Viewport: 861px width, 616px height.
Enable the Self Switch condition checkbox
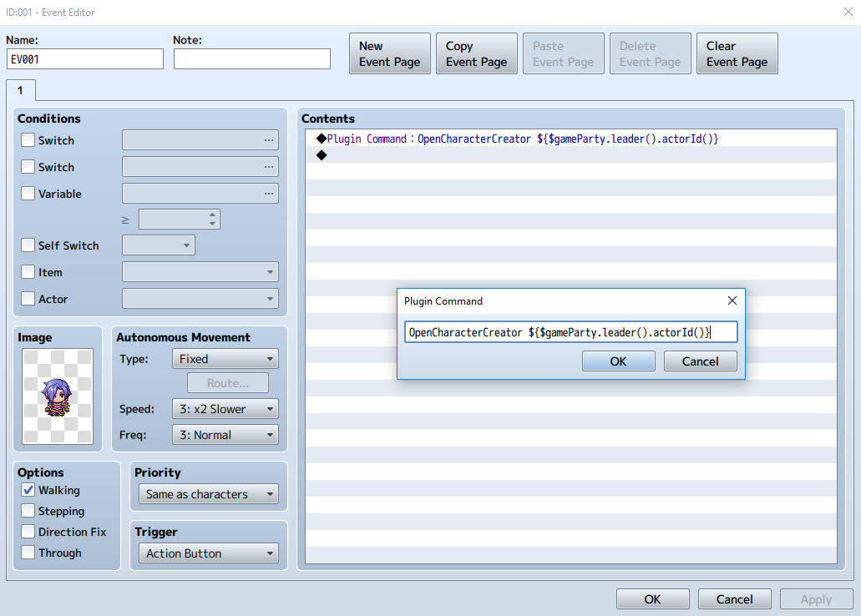(x=28, y=245)
